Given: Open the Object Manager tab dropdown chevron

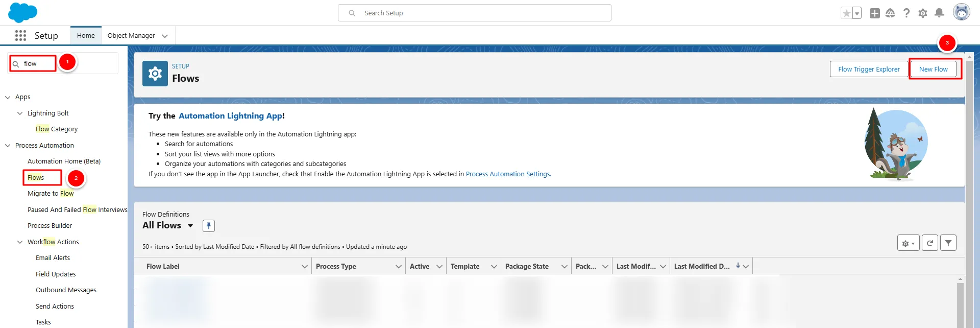Looking at the screenshot, I should tap(165, 36).
